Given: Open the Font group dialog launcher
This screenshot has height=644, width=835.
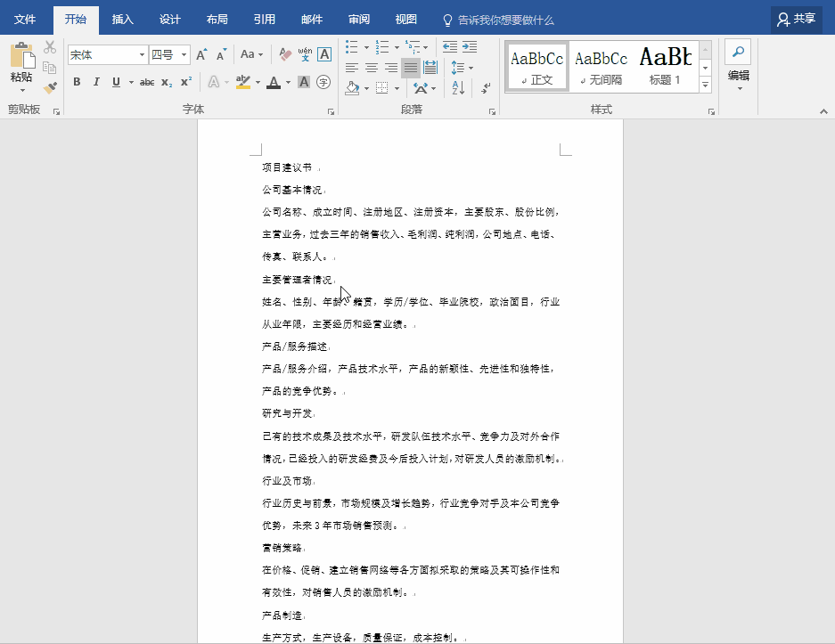Looking at the screenshot, I should click(x=332, y=110).
